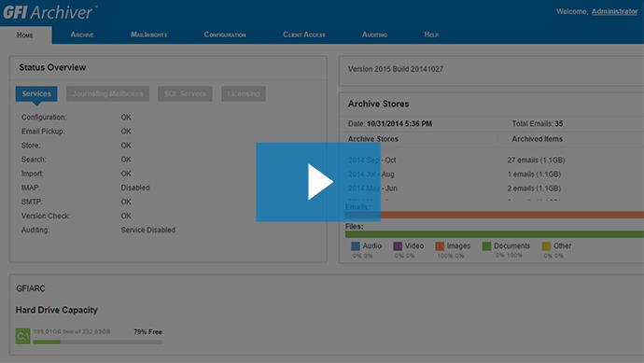This screenshot has width=644, height=363.
Task: Click the Audio legend color swatch
Action: click(356, 246)
